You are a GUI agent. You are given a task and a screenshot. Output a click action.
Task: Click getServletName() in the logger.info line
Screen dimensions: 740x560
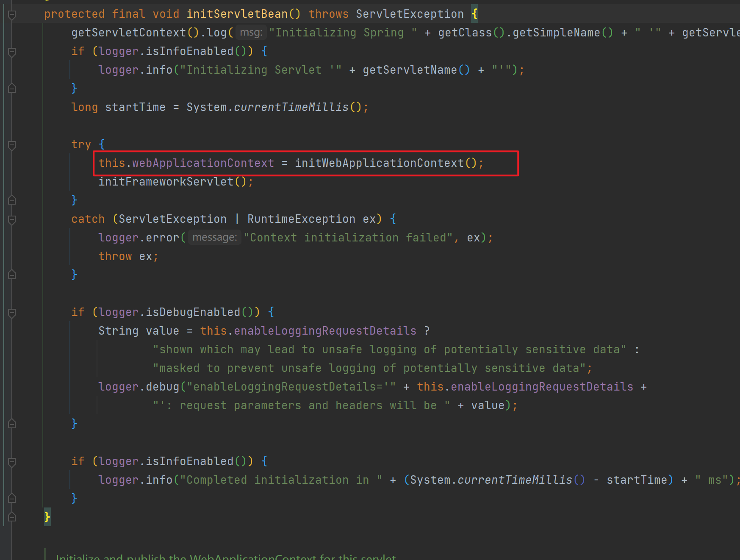pyautogui.click(x=416, y=70)
